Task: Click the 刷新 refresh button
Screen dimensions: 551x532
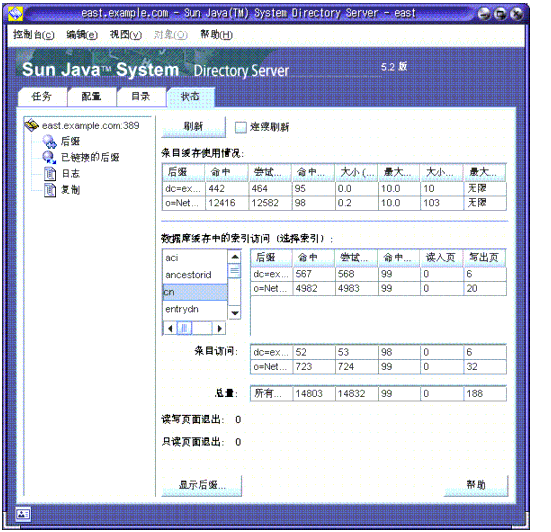Action: tap(193, 126)
